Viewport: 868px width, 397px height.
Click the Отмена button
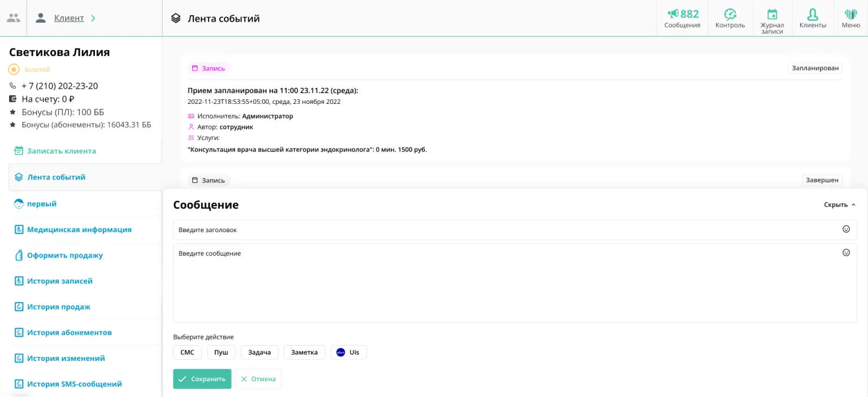[258, 379]
